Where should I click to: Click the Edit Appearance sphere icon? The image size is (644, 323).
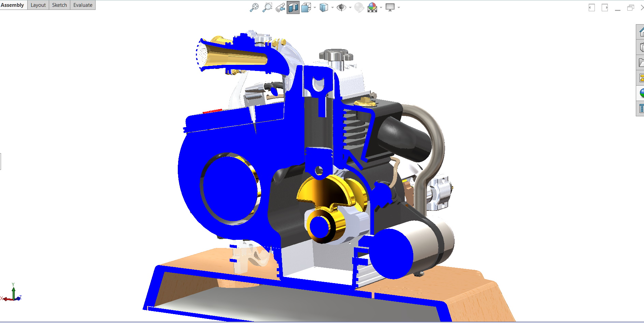point(359,8)
